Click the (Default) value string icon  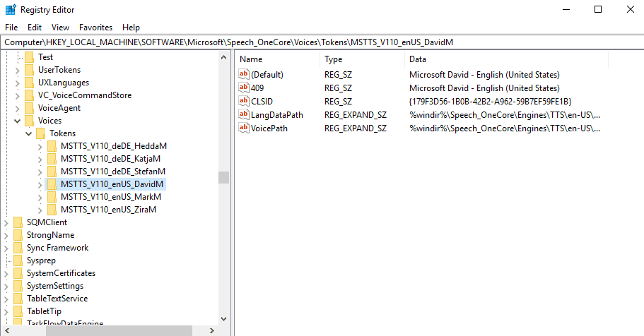coord(244,74)
